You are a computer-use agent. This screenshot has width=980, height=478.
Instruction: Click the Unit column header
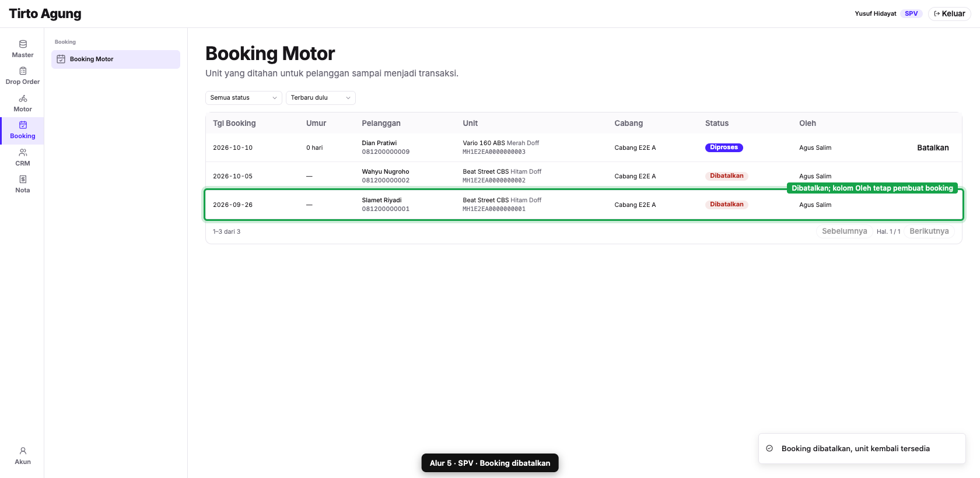tap(470, 123)
